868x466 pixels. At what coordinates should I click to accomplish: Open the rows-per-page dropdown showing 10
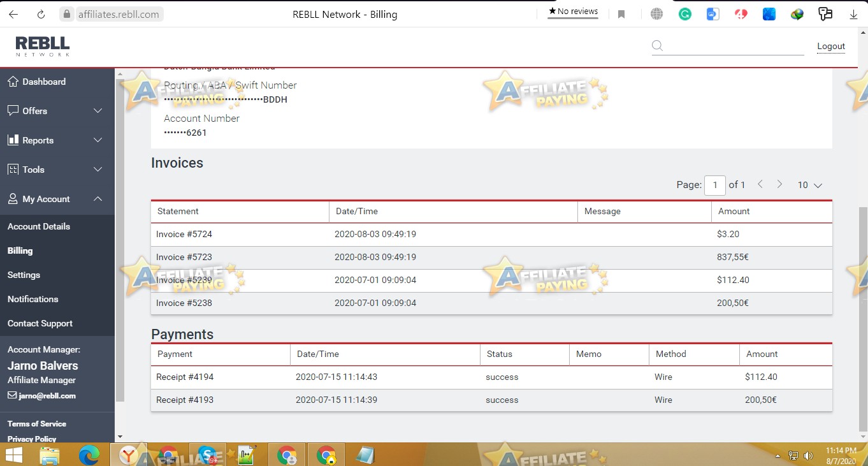(810, 185)
